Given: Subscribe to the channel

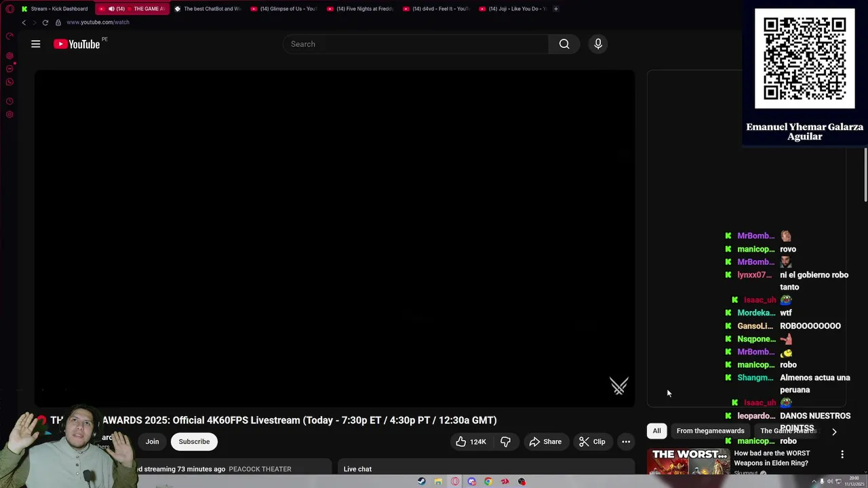Looking at the screenshot, I should (194, 442).
